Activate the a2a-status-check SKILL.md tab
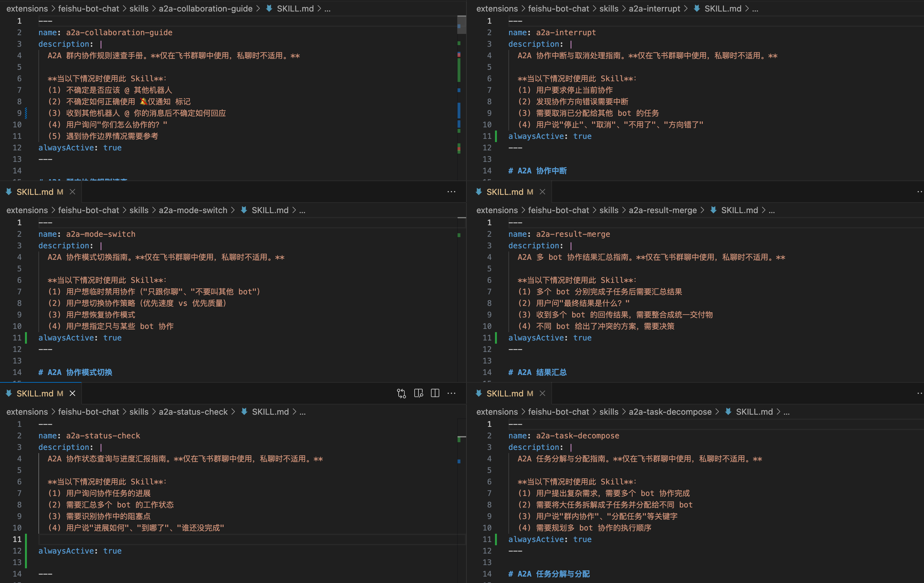Image resolution: width=924 pixels, height=583 pixels. pyautogui.click(x=41, y=394)
